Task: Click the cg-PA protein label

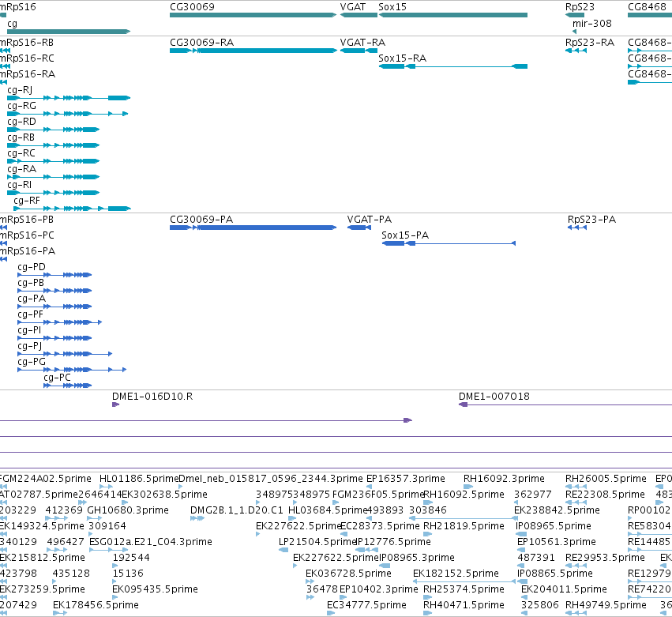Action: (32, 299)
